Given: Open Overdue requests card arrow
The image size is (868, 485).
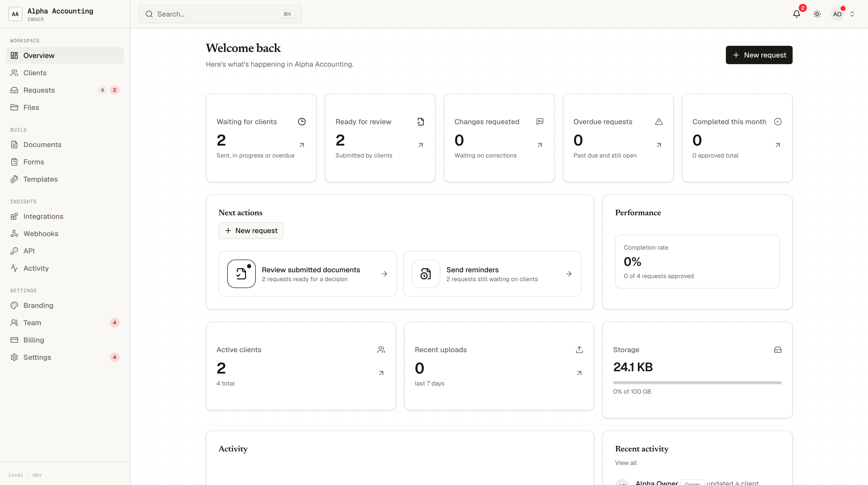Looking at the screenshot, I should 659,145.
